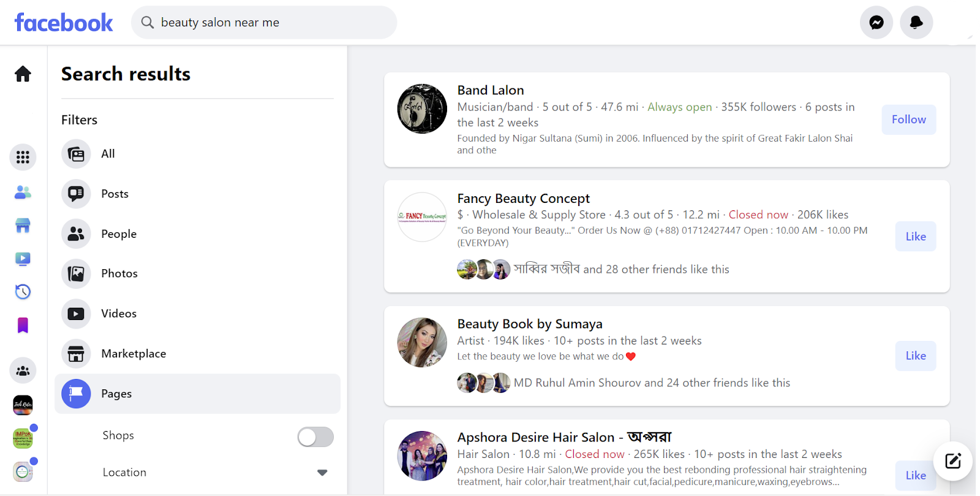Click 'Closed now' on Fancy Beauty Concept
The height and width of the screenshot is (496, 980).
tap(758, 215)
